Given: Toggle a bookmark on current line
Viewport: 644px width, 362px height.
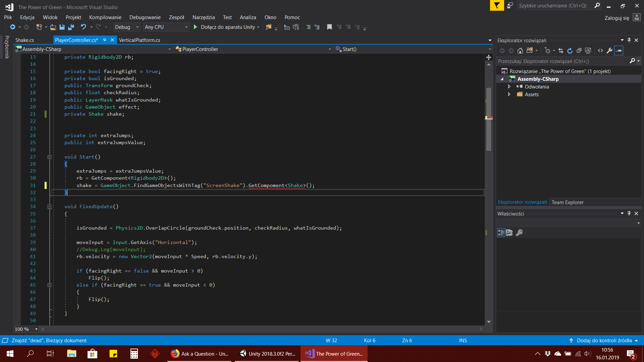Looking at the screenshot, I should point(329,27).
